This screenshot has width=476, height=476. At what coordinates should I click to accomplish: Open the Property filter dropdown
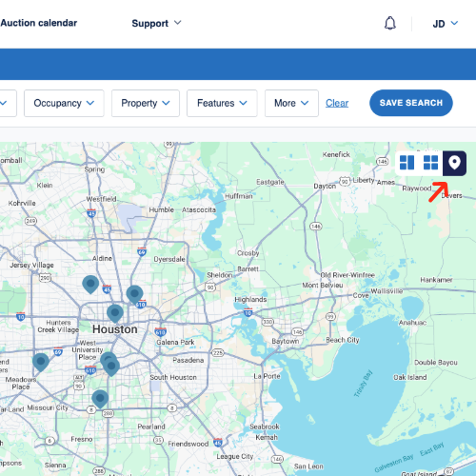pos(146,103)
